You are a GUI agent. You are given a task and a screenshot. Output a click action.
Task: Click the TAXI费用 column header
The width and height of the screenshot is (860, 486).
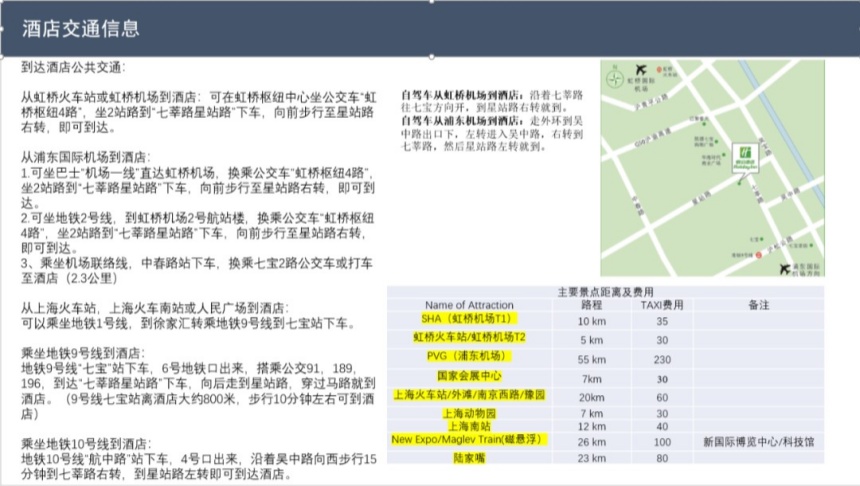(661, 305)
